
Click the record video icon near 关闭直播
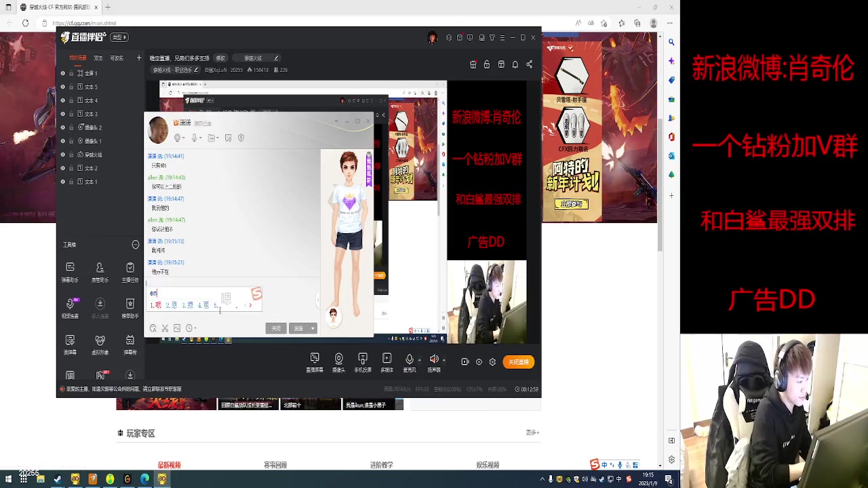click(465, 362)
